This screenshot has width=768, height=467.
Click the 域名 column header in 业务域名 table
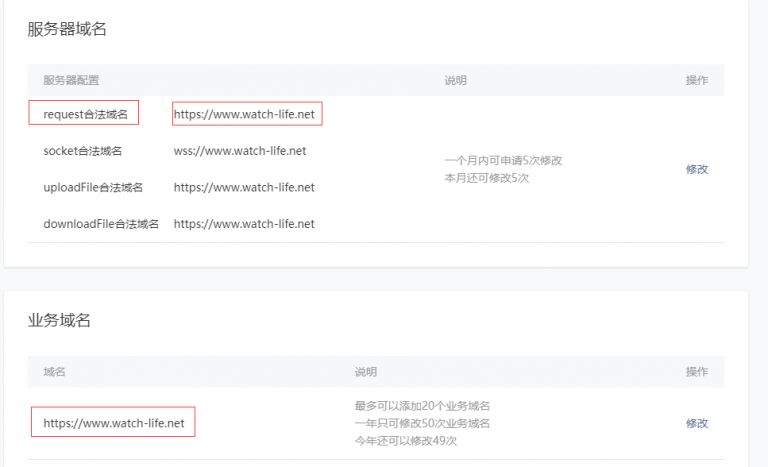point(54,372)
